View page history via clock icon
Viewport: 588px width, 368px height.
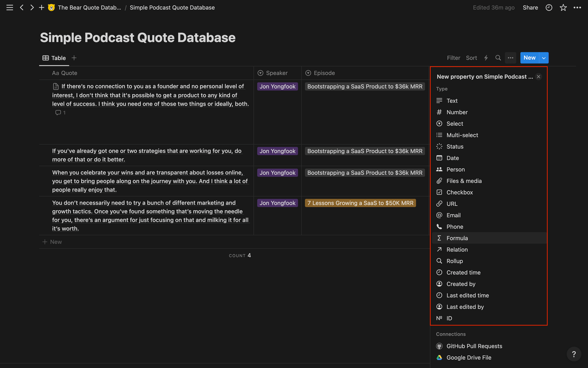(x=549, y=7)
